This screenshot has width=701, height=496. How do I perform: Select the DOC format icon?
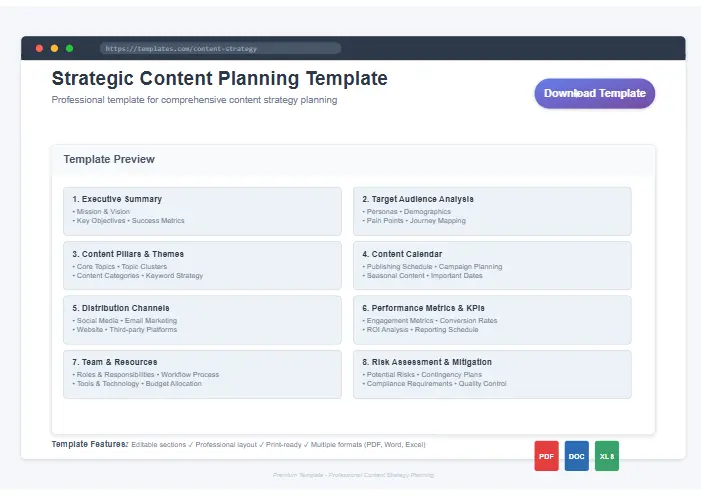[x=577, y=456]
